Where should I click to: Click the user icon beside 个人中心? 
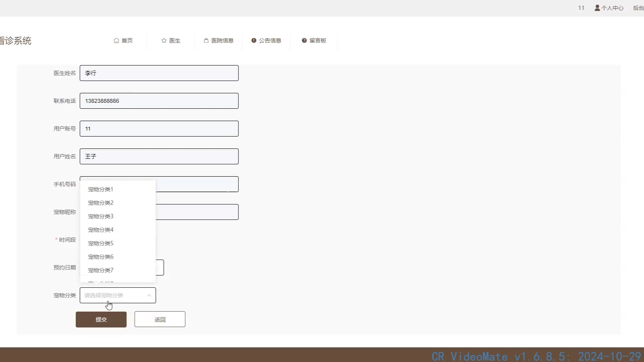point(597,8)
